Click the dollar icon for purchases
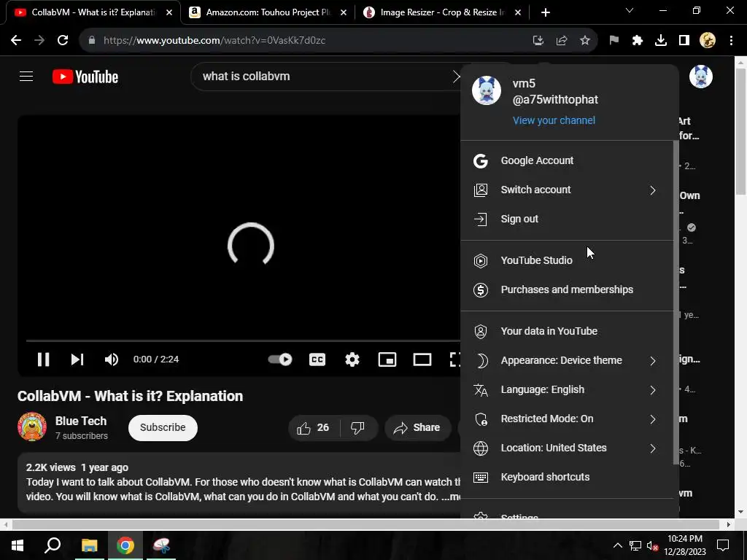Image resolution: width=747 pixels, height=560 pixels. 480,289
